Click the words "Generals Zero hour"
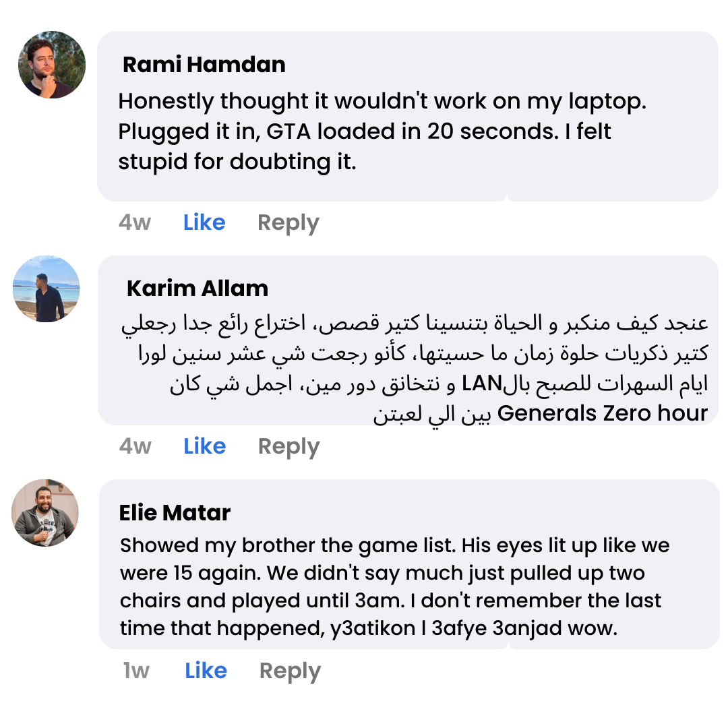This screenshot has height=728, width=728. [x=602, y=413]
